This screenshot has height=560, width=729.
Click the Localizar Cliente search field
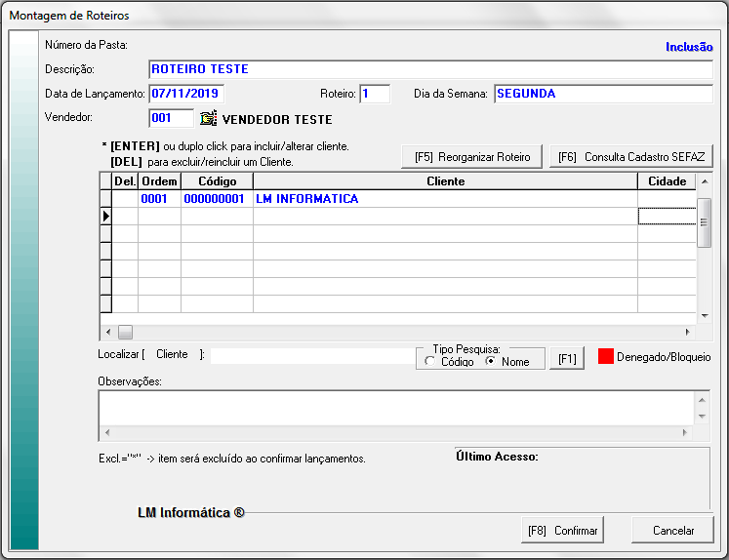(312, 355)
